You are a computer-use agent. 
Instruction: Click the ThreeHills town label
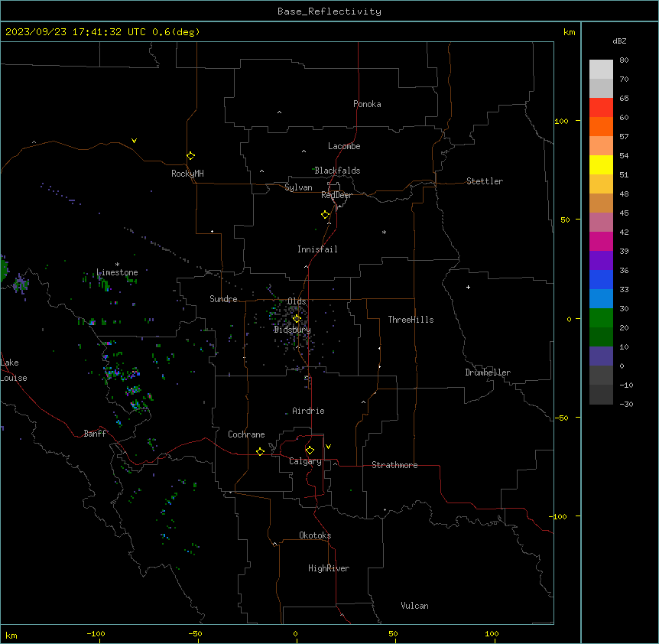pyautogui.click(x=411, y=320)
